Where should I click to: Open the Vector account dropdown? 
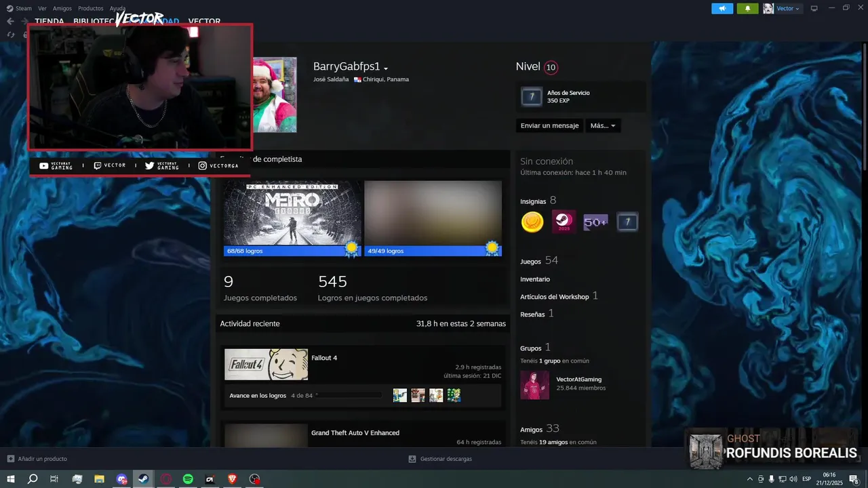pos(782,8)
